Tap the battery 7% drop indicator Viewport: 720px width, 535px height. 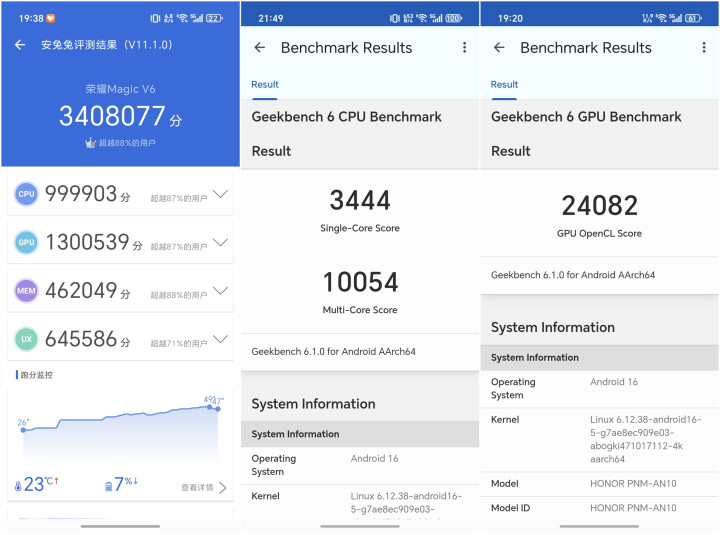pyautogui.click(x=121, y=485)
